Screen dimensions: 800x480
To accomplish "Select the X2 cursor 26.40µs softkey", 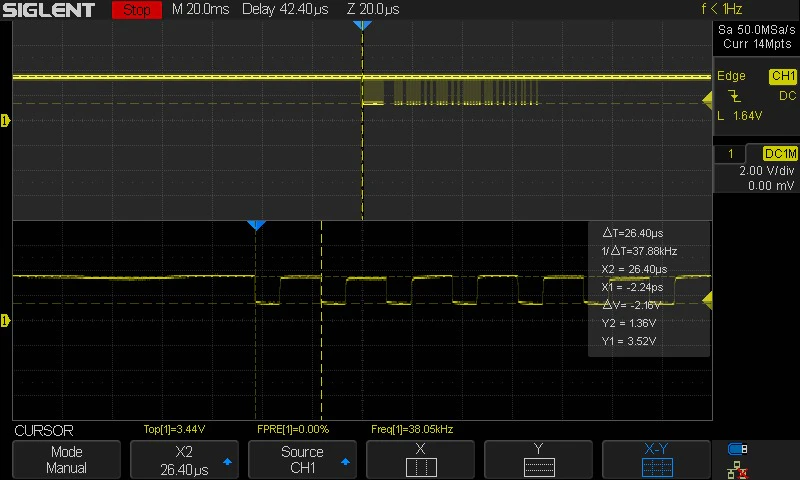I will (x=184, y=460).
